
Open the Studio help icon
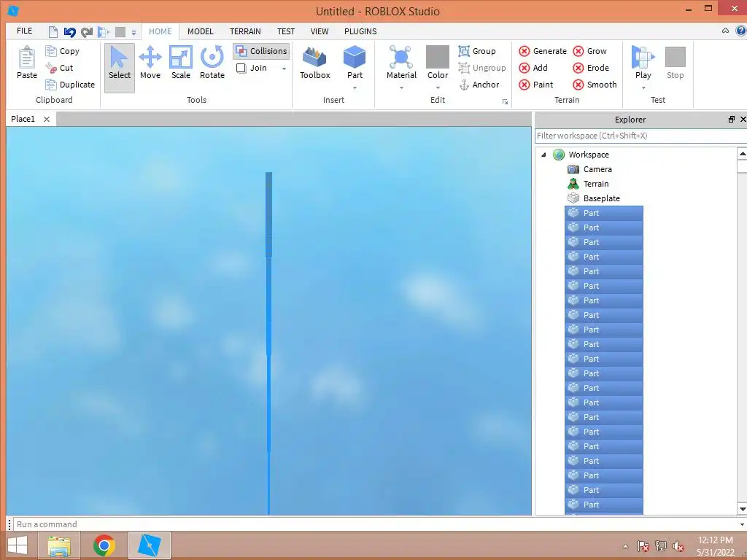741,31
